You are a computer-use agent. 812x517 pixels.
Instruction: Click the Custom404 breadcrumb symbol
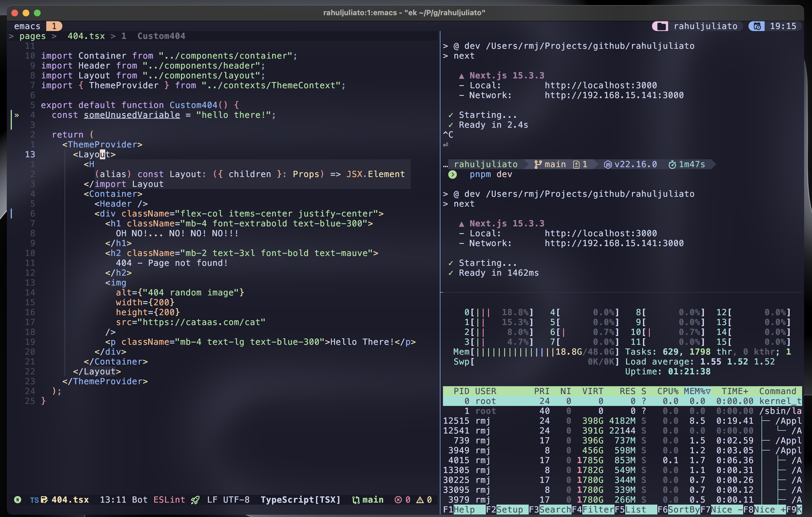[x=161, y=36]
